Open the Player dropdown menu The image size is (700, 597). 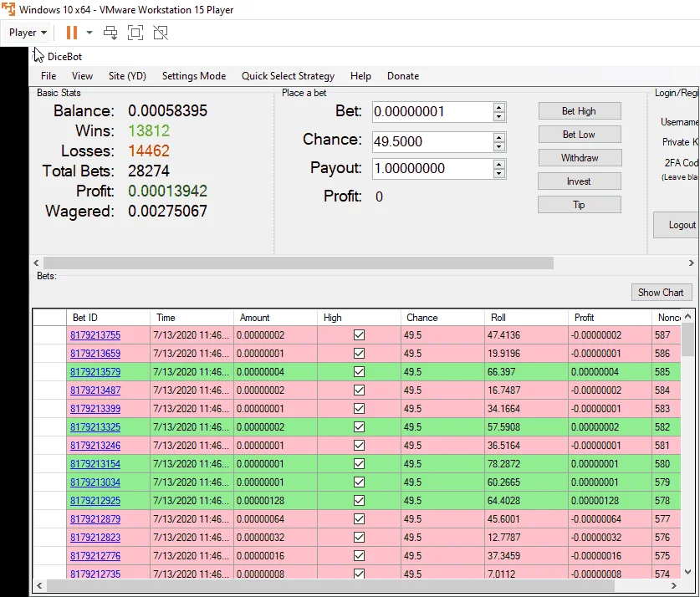[x=28, y=33]
